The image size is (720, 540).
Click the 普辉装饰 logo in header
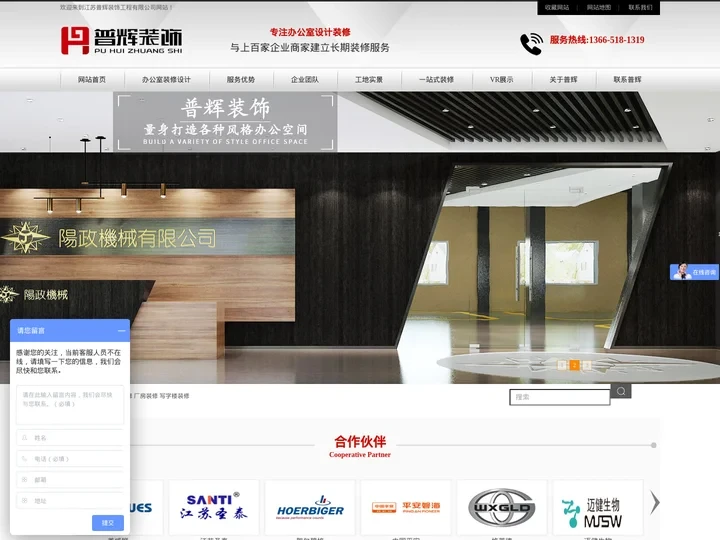tap(122, 40)
